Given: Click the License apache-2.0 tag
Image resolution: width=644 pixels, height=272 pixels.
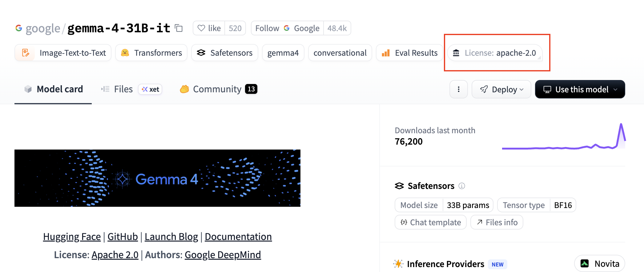Looking at the screenshot, I should click(x=495, y=53).
